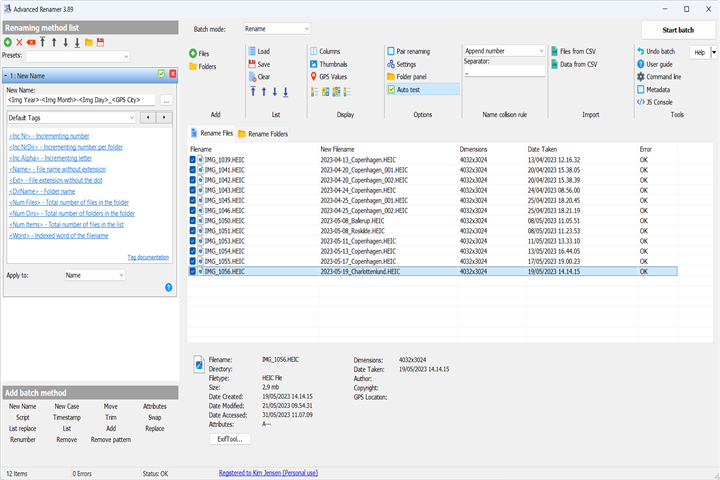This screenshot has height=480, width=720.
Task: Click second display mode icon in Display group
Action: (x=326, y=92)
